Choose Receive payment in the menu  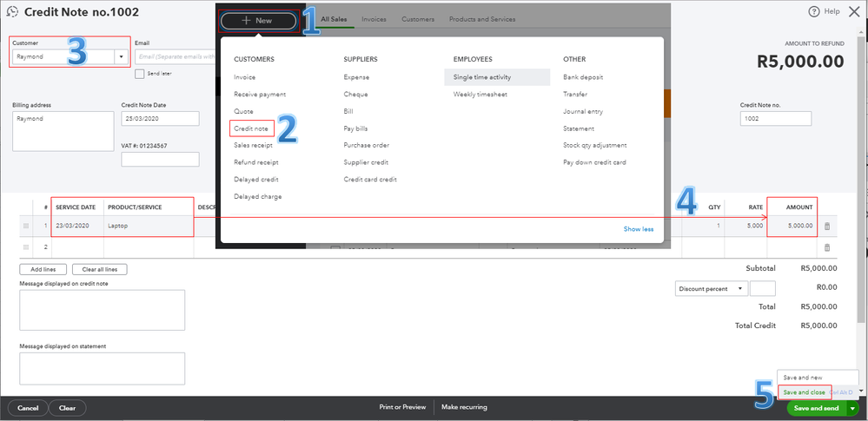pos(260,95)
